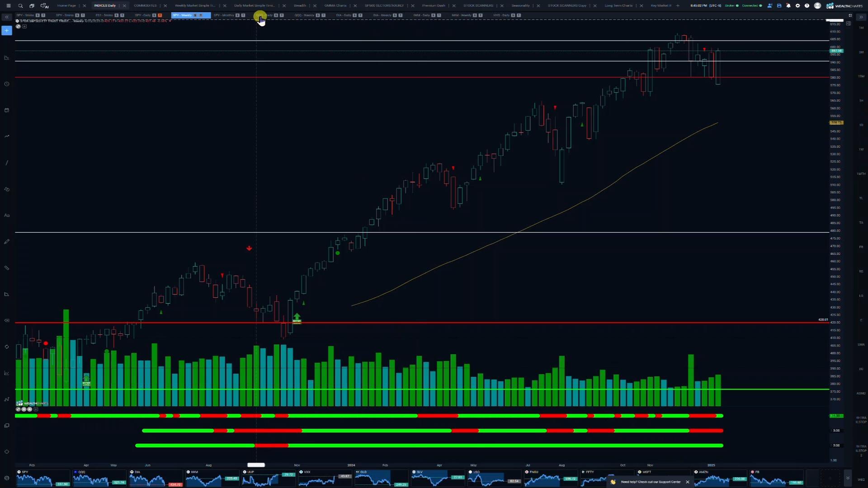The height and width of the screenshot is (488, 868).
Task: Switch to STOCK SCANNERS tab
Action: [478, 5]
